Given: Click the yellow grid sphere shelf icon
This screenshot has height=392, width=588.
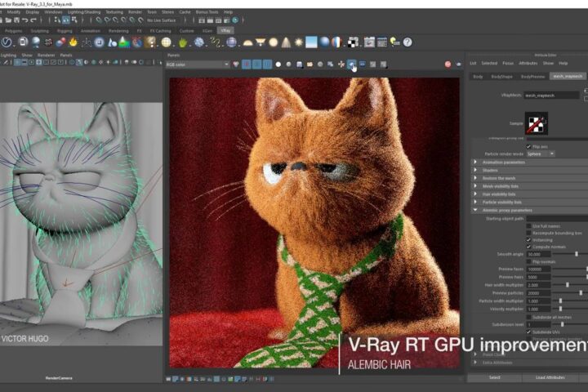Looking at the screenshot, I should coord(166,42).
